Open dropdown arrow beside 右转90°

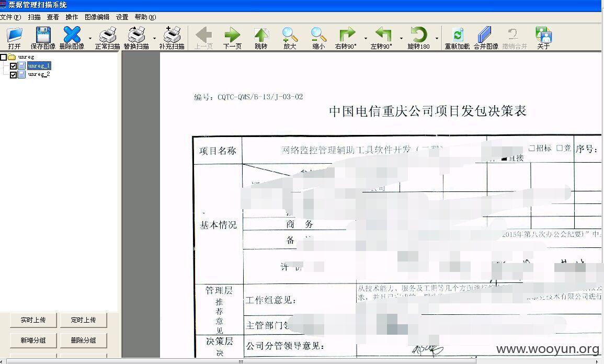point(366,38)
